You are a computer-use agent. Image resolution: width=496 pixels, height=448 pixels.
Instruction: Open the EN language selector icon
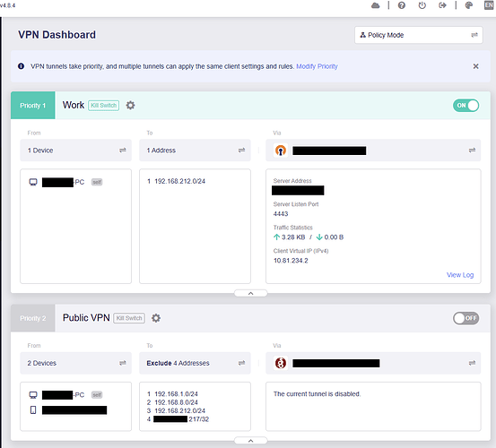pos(489,5)
